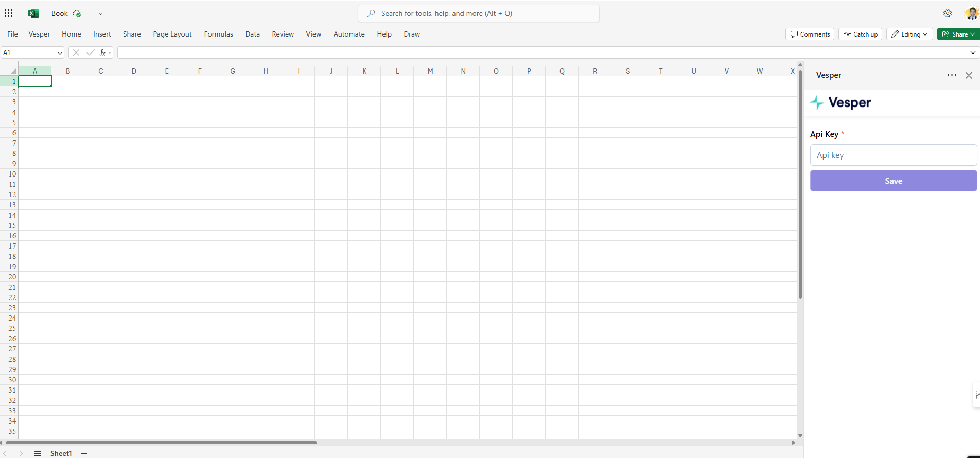Open the app launcher waffle icon
The image size is (980, 458).
click(8, 13)
